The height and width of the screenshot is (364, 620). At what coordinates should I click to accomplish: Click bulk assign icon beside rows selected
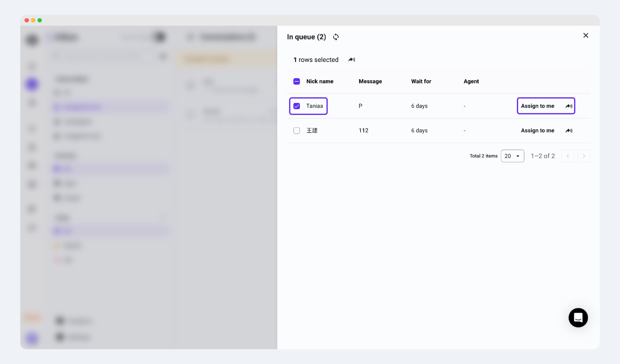pyautogui.click(x=351, y=60)
